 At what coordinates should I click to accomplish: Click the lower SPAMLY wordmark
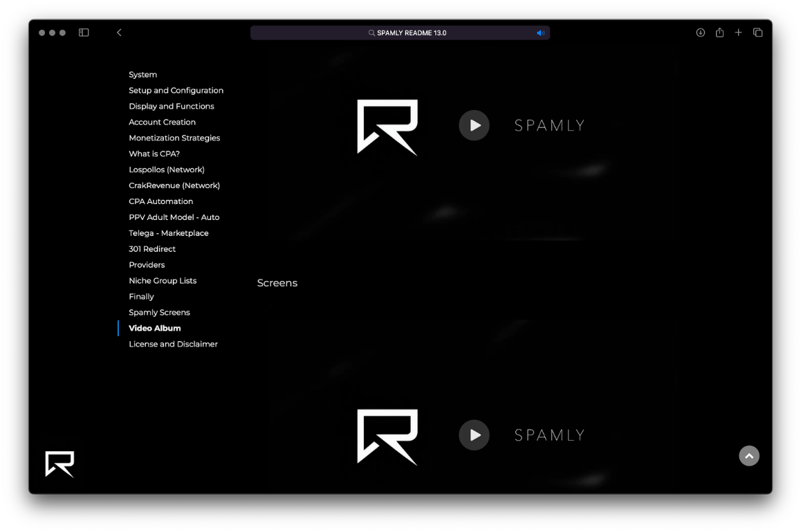pos(550,435)
